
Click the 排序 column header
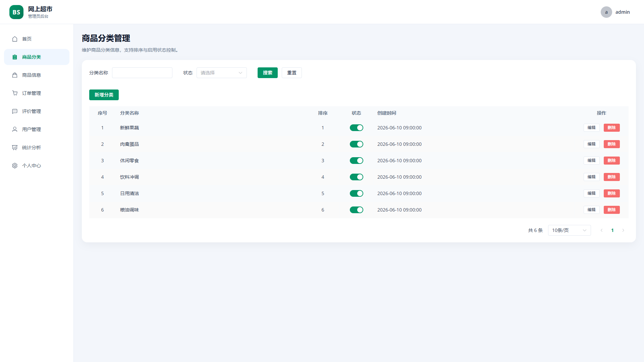(x=323, y=113)
